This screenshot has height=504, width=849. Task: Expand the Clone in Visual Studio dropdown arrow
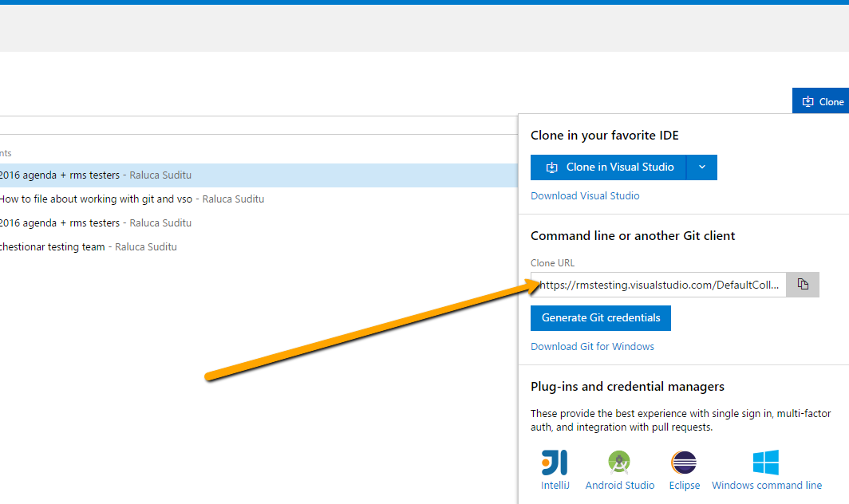tap(701, 167)
